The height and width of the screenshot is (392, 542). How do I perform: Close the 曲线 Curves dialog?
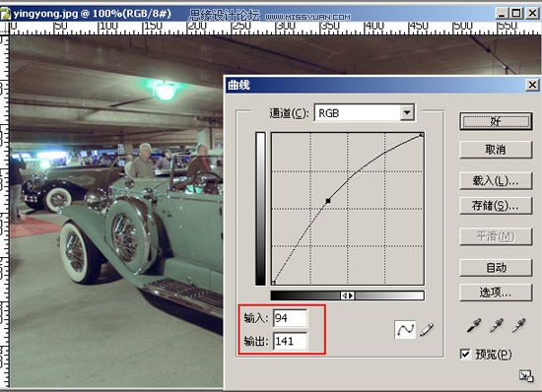[x=533, y=85]
